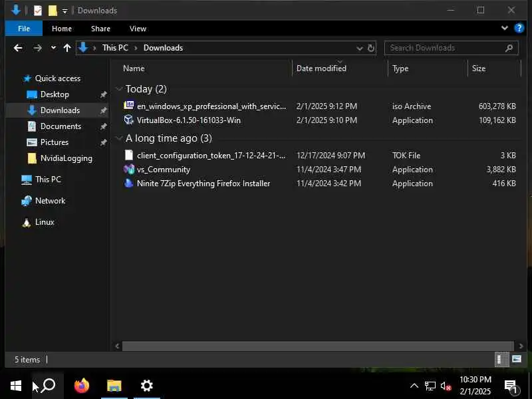Click the network status tray icon
Viewport: 532px width, 399px height.
click(430, 386)
